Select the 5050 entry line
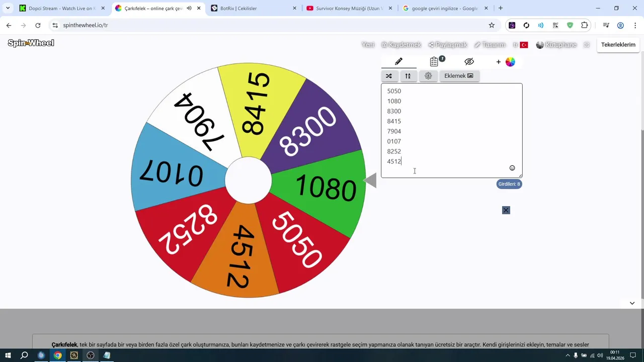644x362 pixels. tap(394, 91)
